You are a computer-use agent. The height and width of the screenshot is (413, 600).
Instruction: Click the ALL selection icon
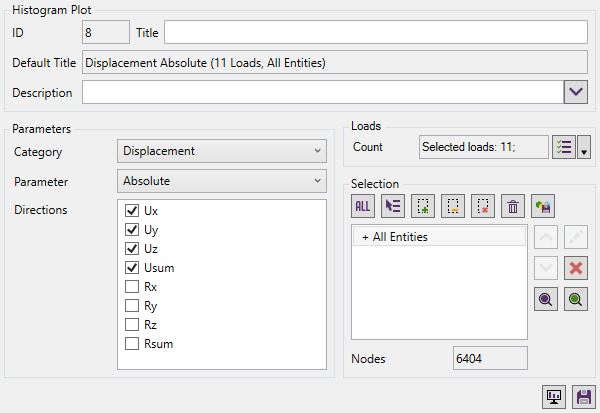363,206
